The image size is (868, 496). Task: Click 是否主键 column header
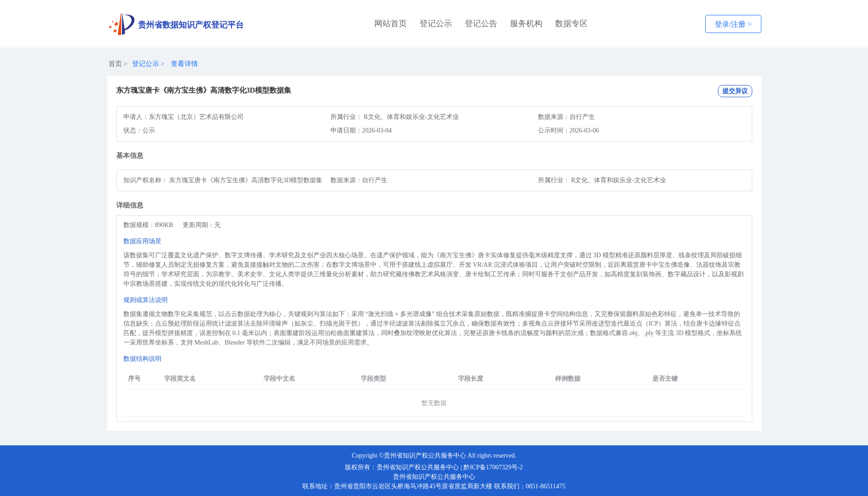[x=665, y=379]
